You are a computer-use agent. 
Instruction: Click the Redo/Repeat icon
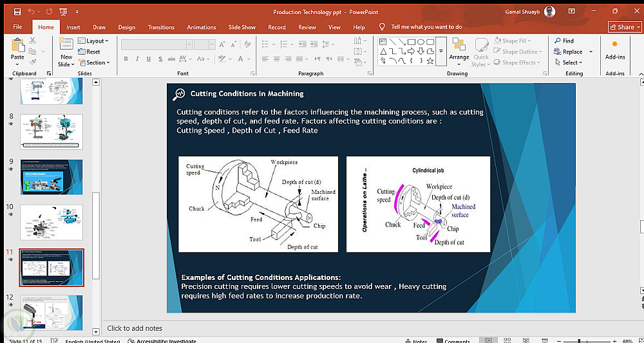point(50,12)
